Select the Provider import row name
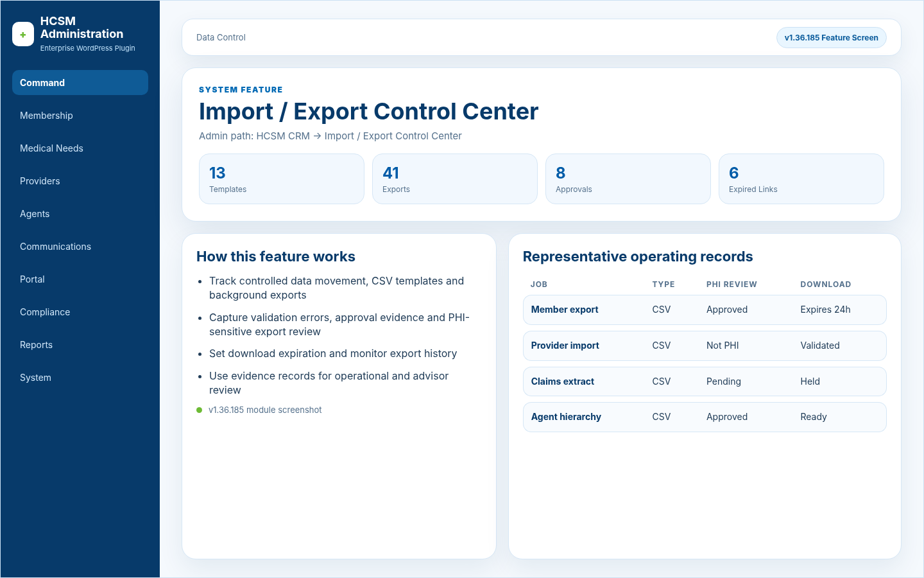 565,346
